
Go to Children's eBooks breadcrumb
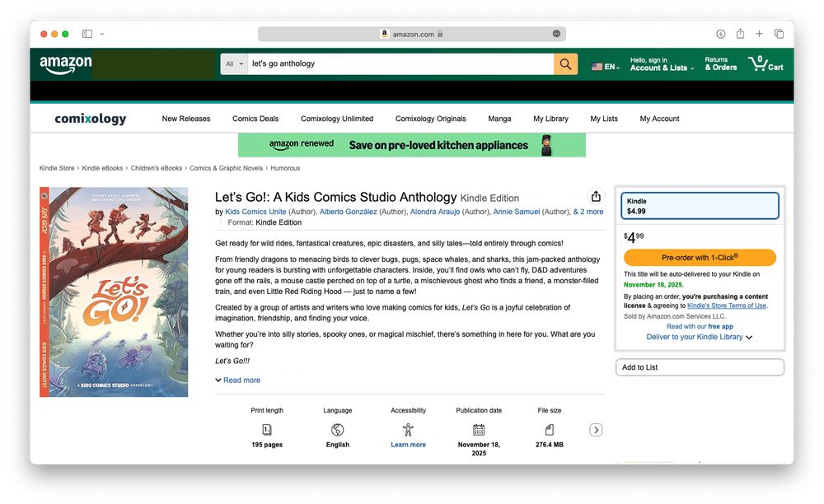[156, 168]
